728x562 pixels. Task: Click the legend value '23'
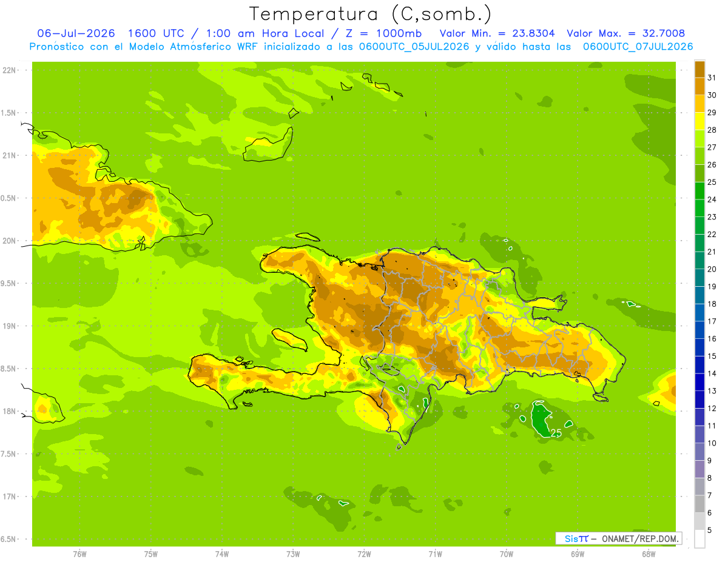tap(712, 217)
